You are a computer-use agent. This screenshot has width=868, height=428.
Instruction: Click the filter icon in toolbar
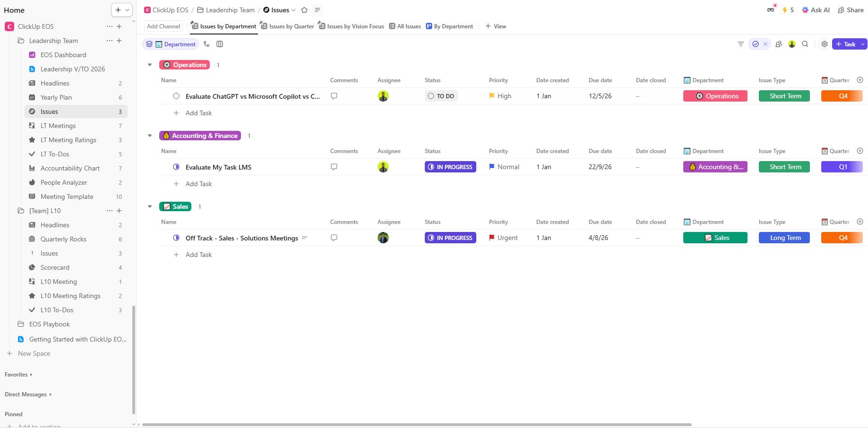pos(740,44)
